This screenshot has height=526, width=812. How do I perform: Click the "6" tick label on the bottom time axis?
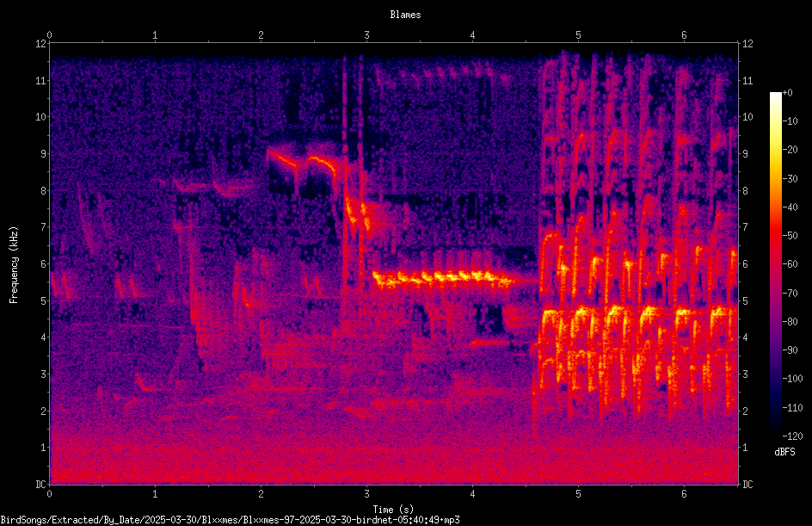[x=684, y=494]
